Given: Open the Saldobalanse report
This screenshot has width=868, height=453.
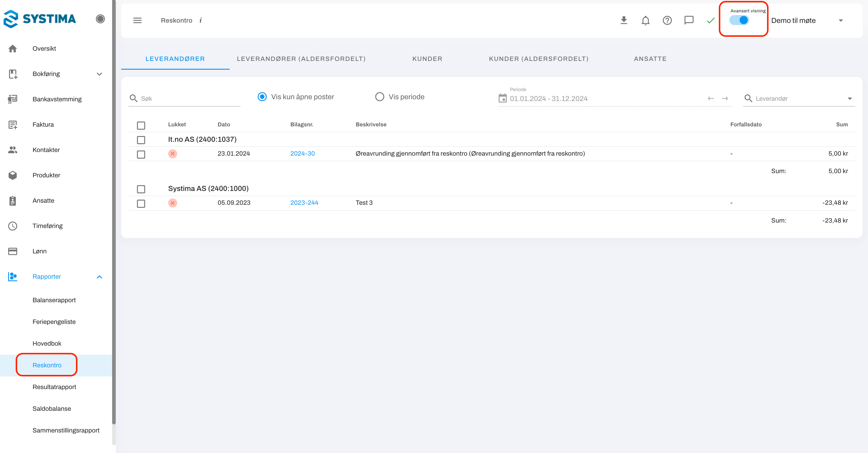Looking at the screenshot, I should coord(52,408).
